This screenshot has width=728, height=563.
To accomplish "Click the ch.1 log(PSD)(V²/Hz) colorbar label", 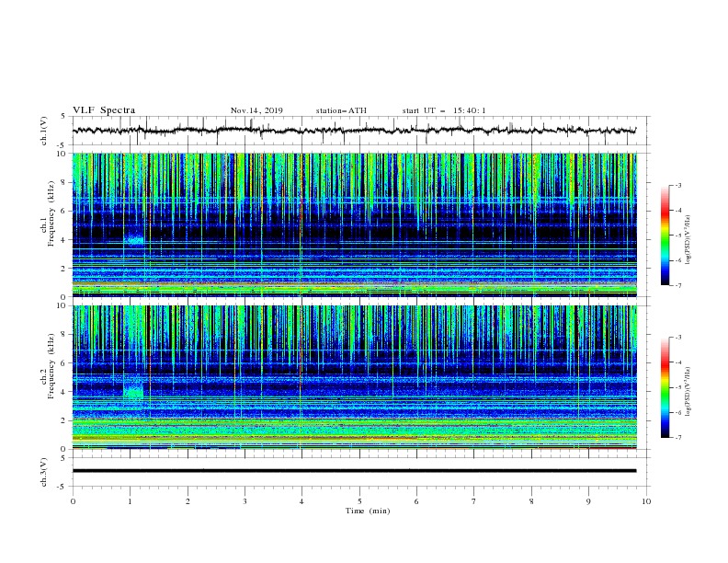I will 688,240.
